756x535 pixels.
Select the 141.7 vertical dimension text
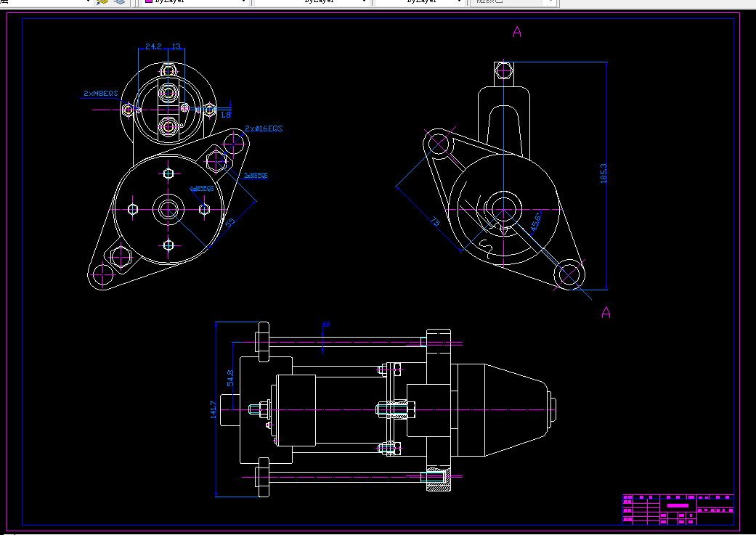(x=214, y=409)
